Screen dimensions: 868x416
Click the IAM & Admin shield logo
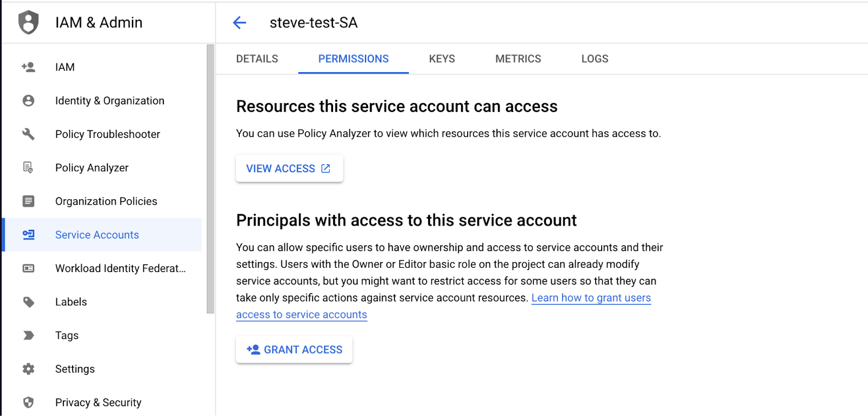28,22
